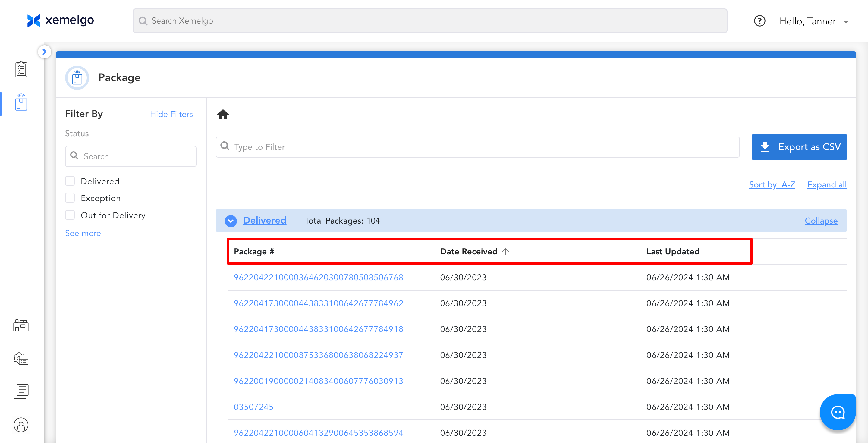Toggle the Delivered group chevron
Viewport: 868px width, 443px height.
pyautogui.click(x=231, y=221)
